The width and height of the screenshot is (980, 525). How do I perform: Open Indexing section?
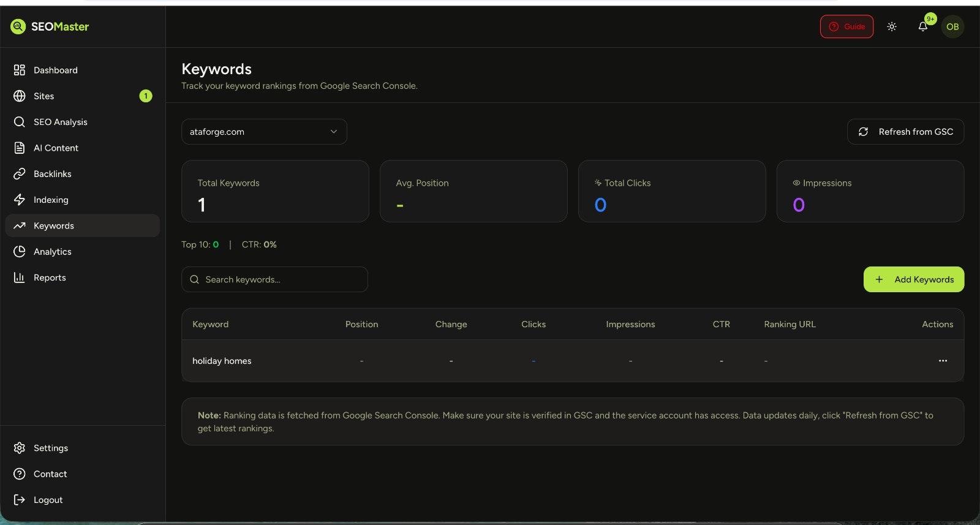(x=83, y=200)
